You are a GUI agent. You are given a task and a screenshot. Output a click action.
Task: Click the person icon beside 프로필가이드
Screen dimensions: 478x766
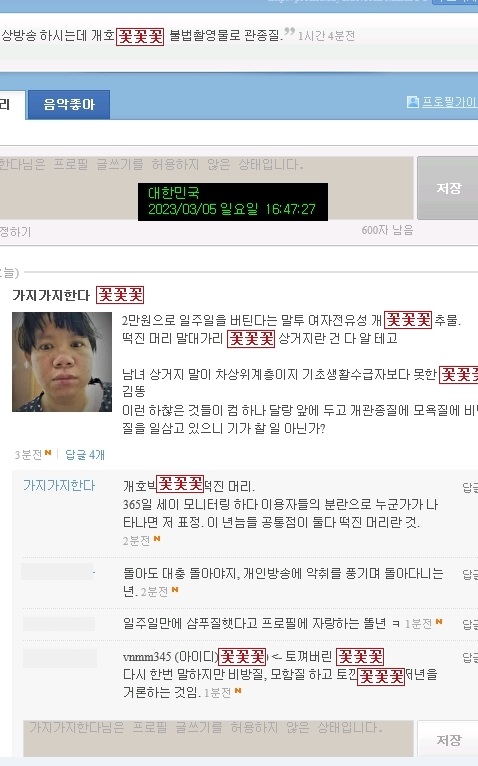tap(413, 102)
